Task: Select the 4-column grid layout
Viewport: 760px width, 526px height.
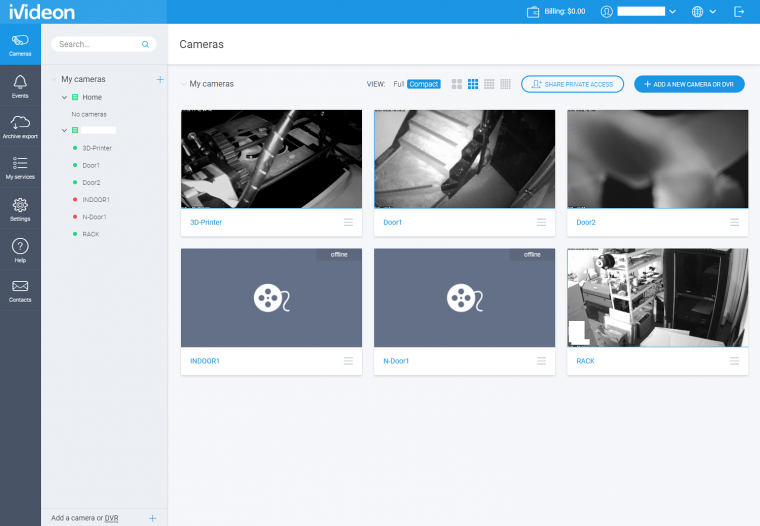Action: [x=489, y=84]
